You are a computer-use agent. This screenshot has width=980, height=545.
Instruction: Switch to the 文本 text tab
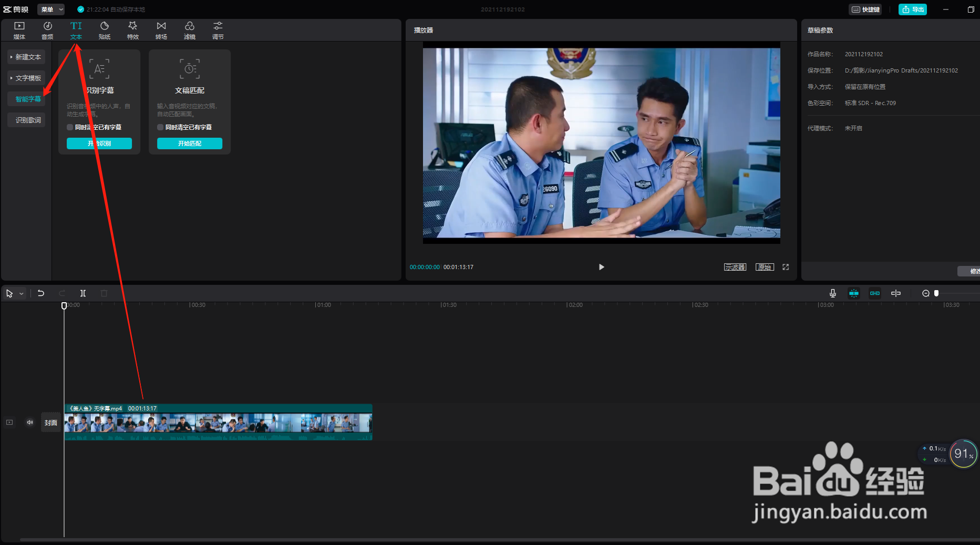pyautogui.click(x=76, y=30)
